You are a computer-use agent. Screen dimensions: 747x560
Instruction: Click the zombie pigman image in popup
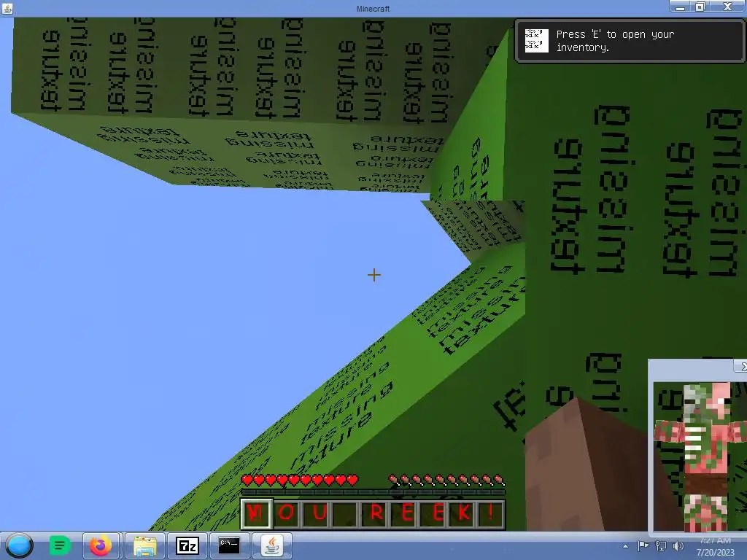click(700, 456)
